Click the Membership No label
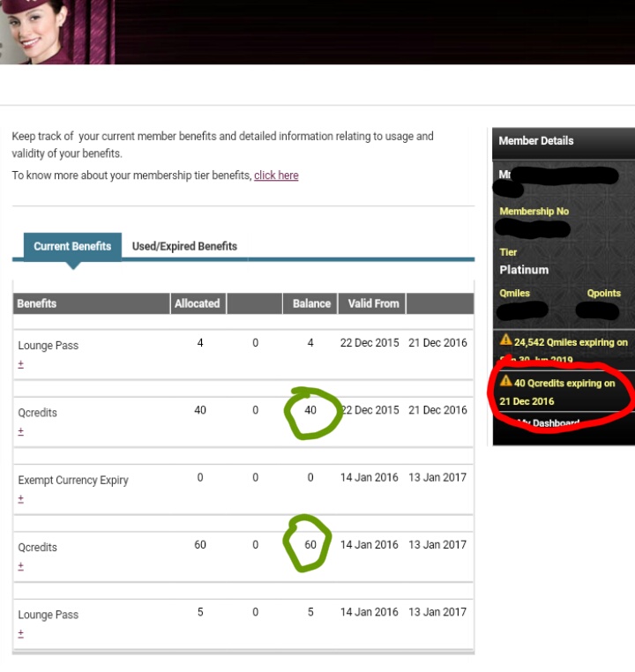This screenshot has height=672, width=635. click(534, 212)
